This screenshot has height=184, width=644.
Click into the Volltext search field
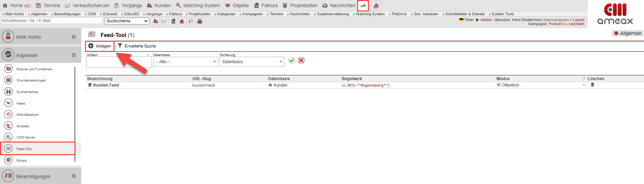point(119,62)
